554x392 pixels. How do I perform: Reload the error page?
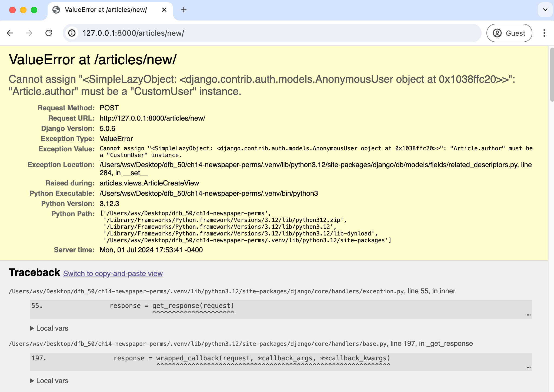tap(49, 33)
